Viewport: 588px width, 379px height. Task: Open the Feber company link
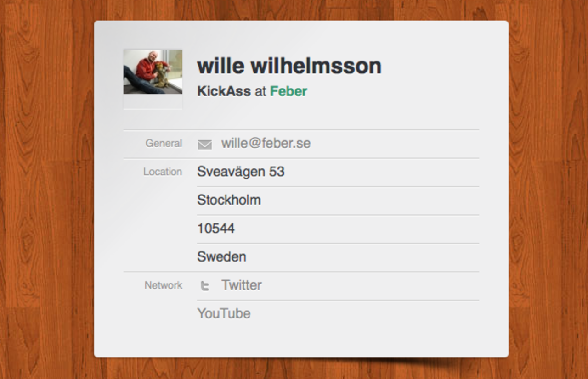pyautogui.click(x=288, y=91)
